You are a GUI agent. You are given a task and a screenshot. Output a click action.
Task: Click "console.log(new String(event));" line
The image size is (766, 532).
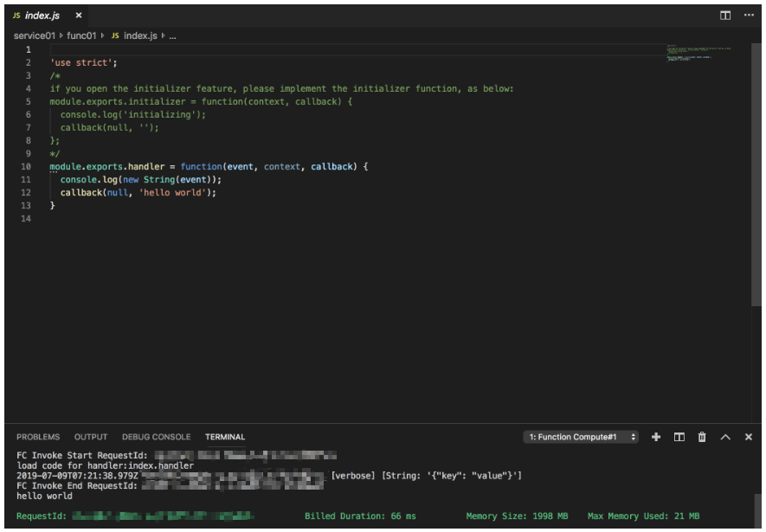point(141,180)
